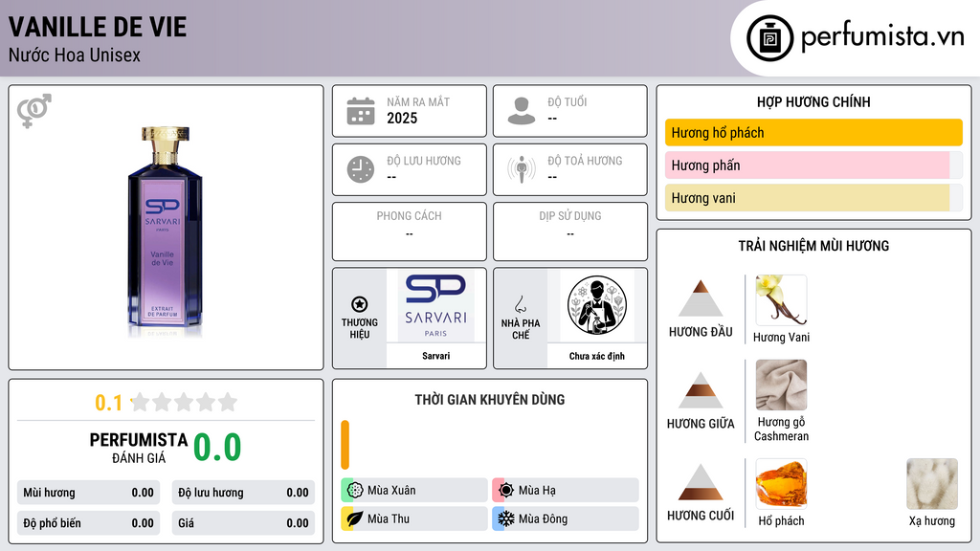This screenshot has width=980, height=551.
Task: Select the Mùa Xuân season tag
Action: (x=414, y=491)
